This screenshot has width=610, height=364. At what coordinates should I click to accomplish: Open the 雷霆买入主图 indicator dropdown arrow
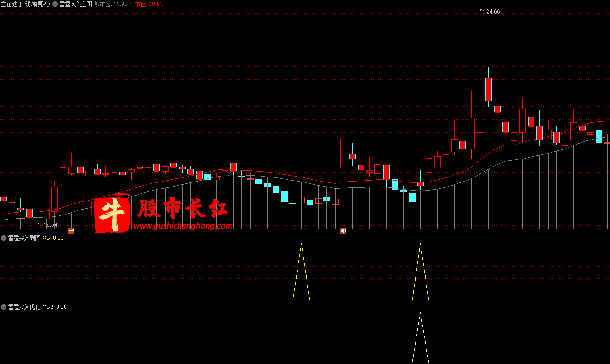point(55,4)
